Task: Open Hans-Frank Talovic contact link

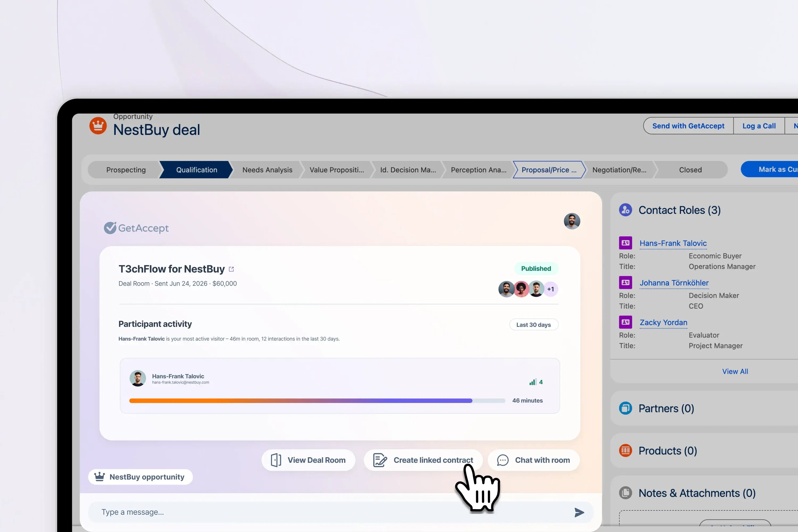Action: [673, 243]
